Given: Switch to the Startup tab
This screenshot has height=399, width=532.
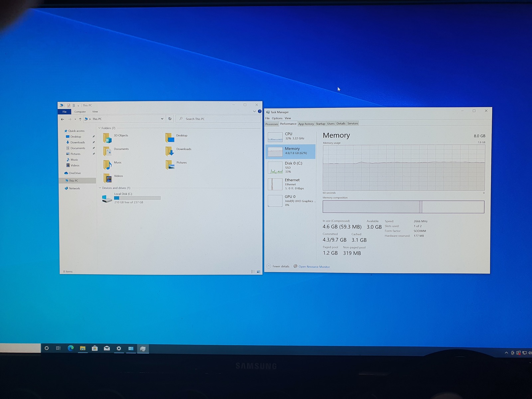Looking at the screenshot, I should [321, 124].
